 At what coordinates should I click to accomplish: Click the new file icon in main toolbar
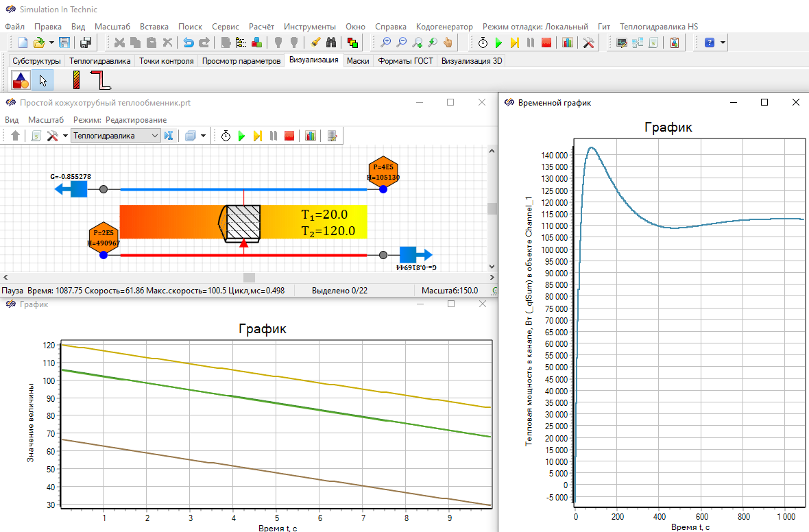[23, 43]
